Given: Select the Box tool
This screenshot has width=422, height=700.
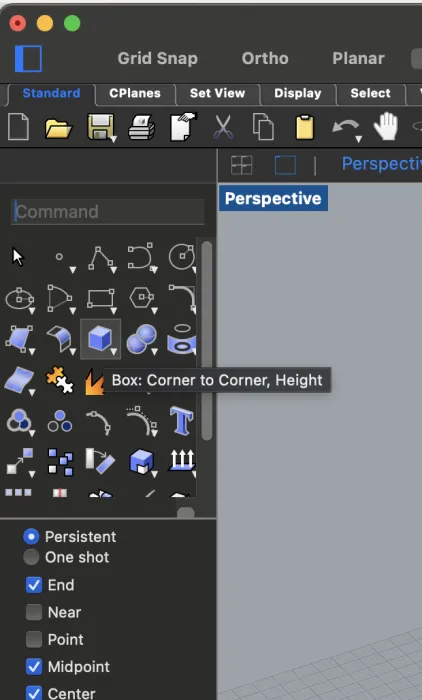Looking at the screenshot, I should [100, 338].
